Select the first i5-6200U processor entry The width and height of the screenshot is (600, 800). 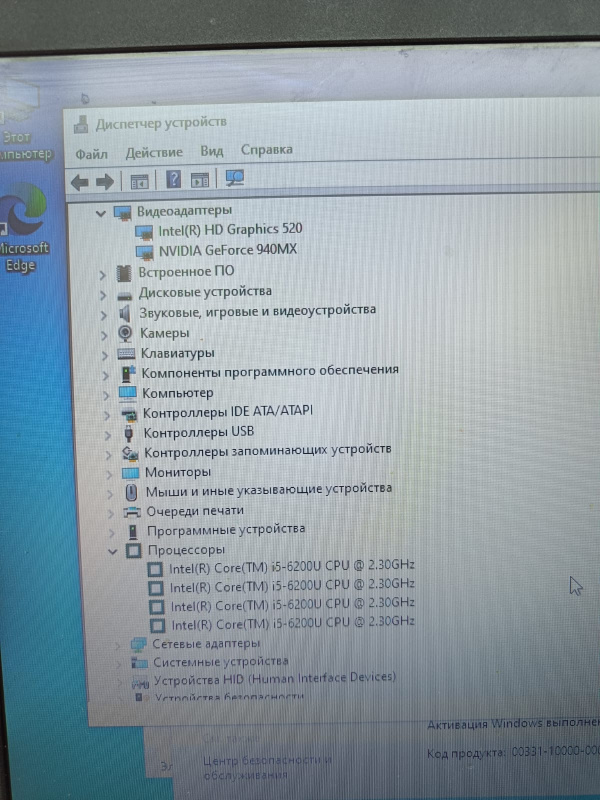tap(291, 567)
